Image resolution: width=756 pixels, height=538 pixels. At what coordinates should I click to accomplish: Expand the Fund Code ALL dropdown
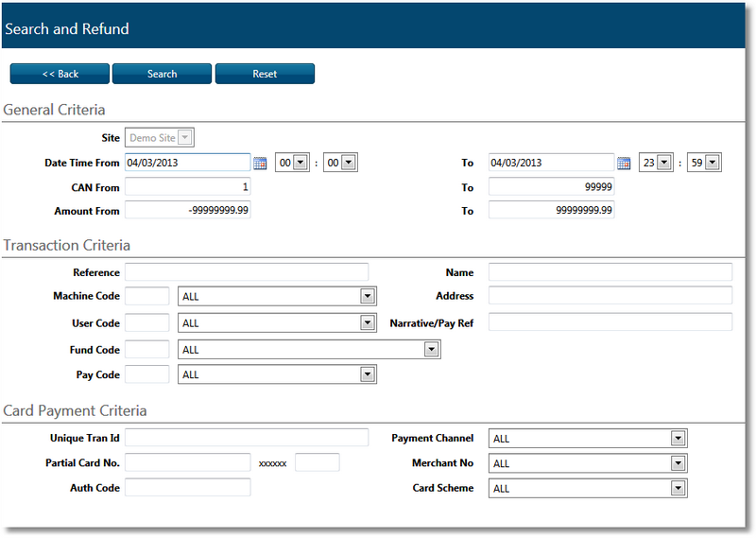click(x=309, y=349)
